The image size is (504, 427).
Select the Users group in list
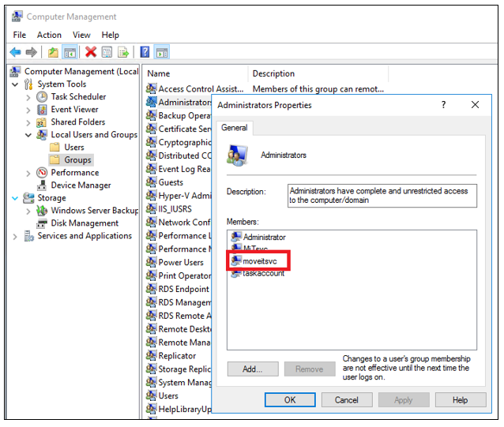click(162, 396)
